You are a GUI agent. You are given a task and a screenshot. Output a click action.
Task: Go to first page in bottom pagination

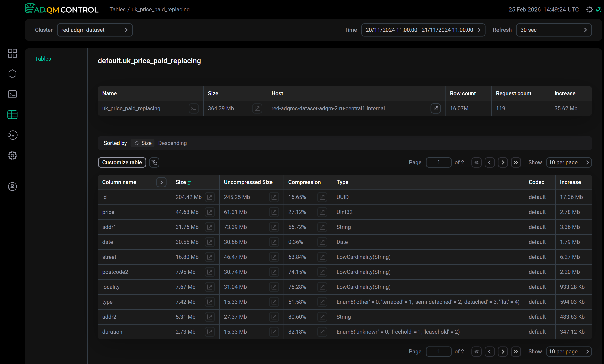pyautogui.click(x=476, y=352)
